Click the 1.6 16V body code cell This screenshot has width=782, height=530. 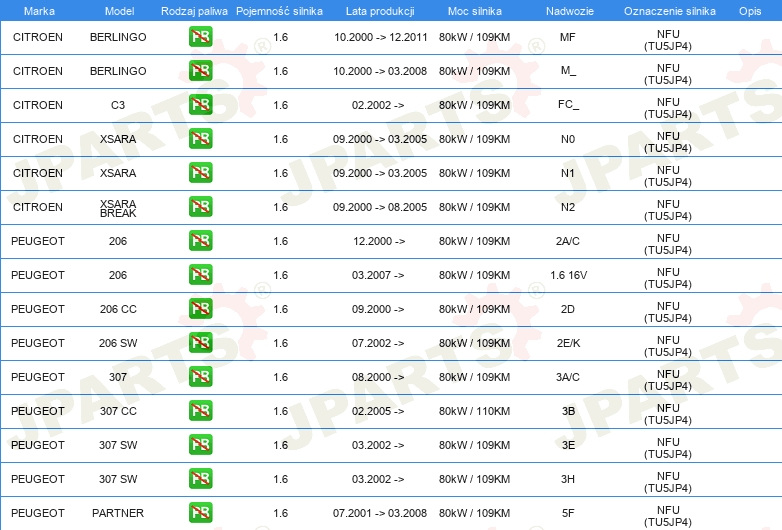pos(569,275)
